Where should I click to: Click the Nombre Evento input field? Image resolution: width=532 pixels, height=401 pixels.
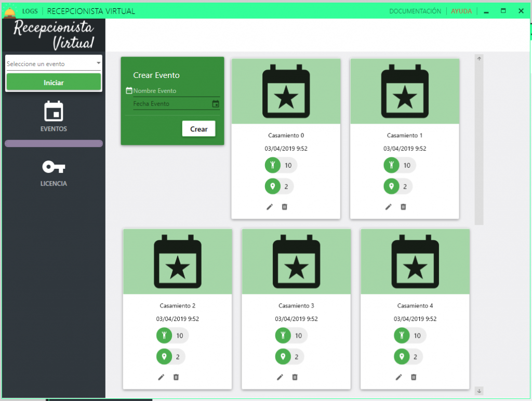tap(177, 90)
